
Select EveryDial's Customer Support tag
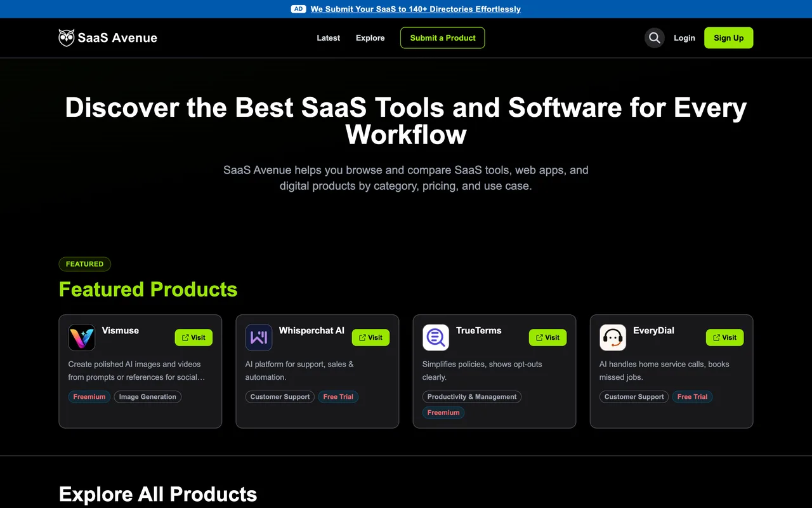click(x=634, y=397)
